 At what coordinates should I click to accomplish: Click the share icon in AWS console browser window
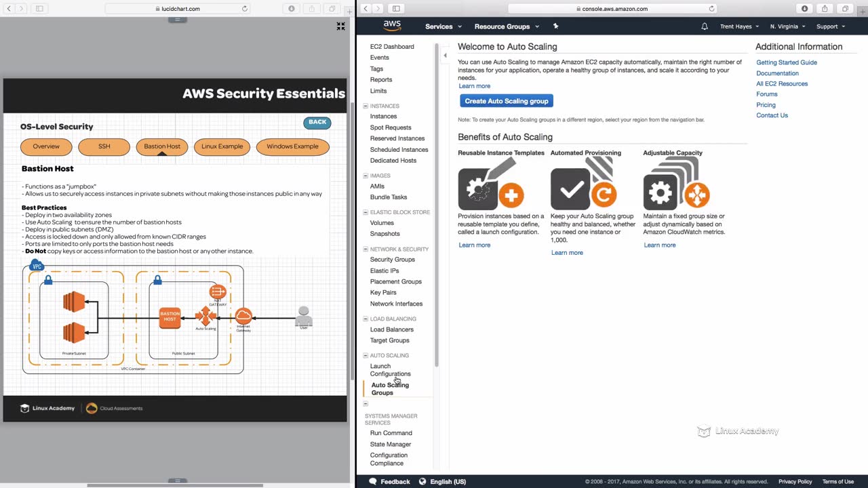coord(825,9)
